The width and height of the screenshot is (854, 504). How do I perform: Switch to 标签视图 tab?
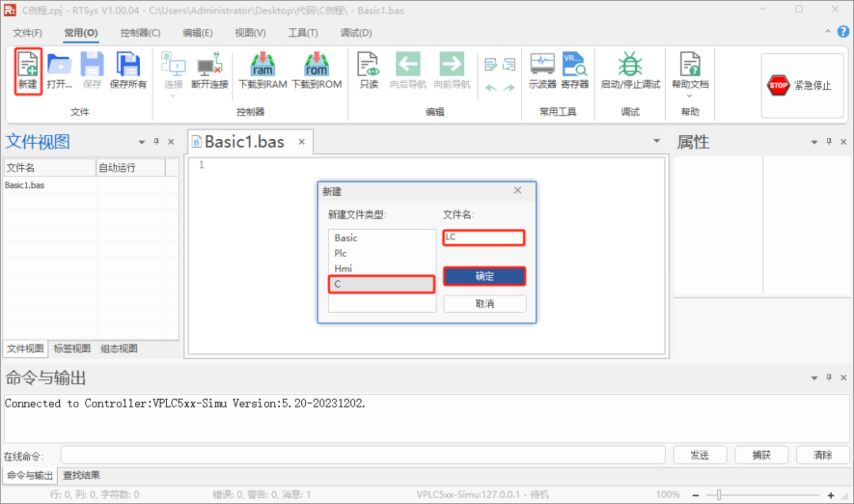[x=72, y=348]
